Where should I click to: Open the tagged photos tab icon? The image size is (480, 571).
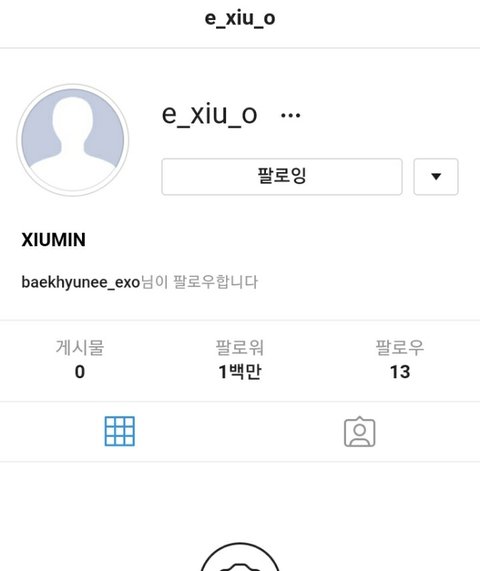[x=359, y=432]
